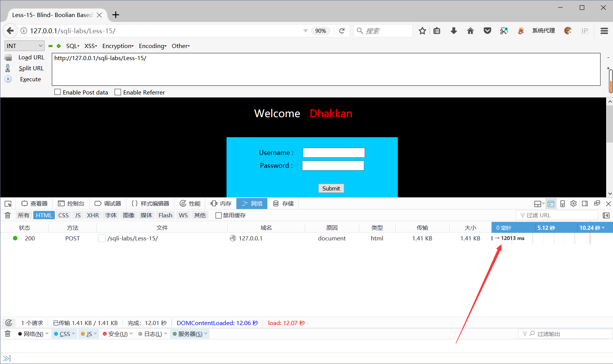Activate the element picker in DevTools

(x=8, y=203)
